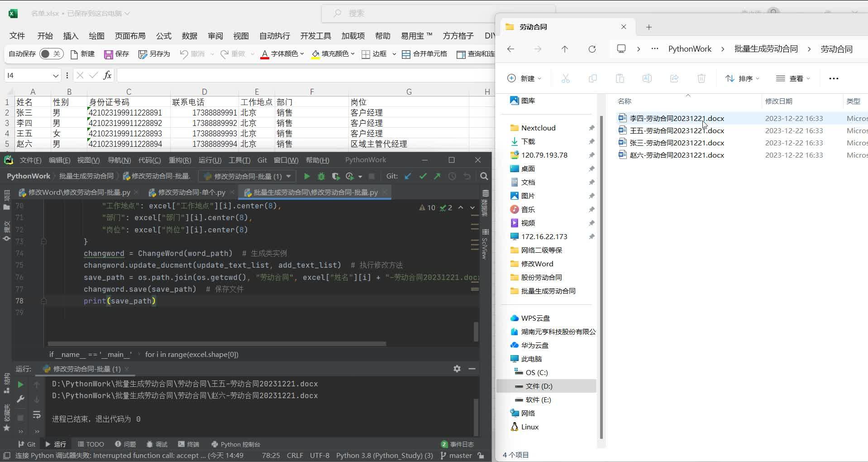Click Excel formula bar input field
Screen dimensions: 868x462
click(x=305, y=75)
